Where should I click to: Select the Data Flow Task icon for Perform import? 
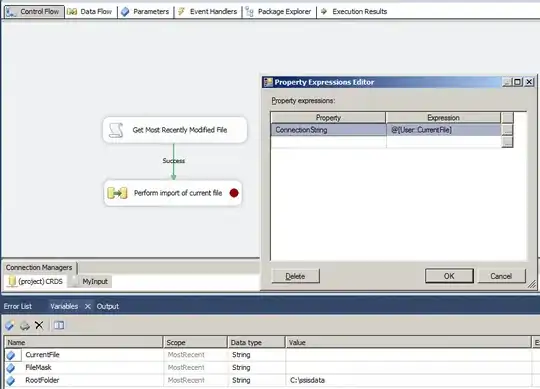117,193
